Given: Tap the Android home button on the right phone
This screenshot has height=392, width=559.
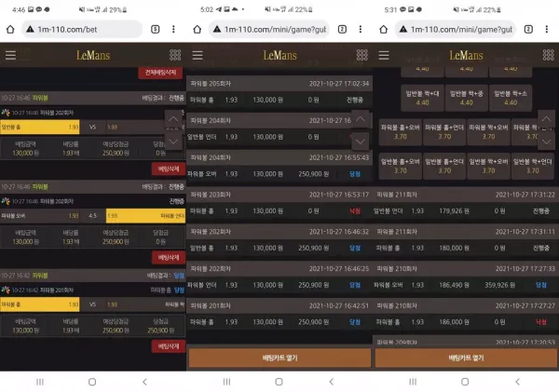Looking at the screenshot, I should tap(465, 382).
